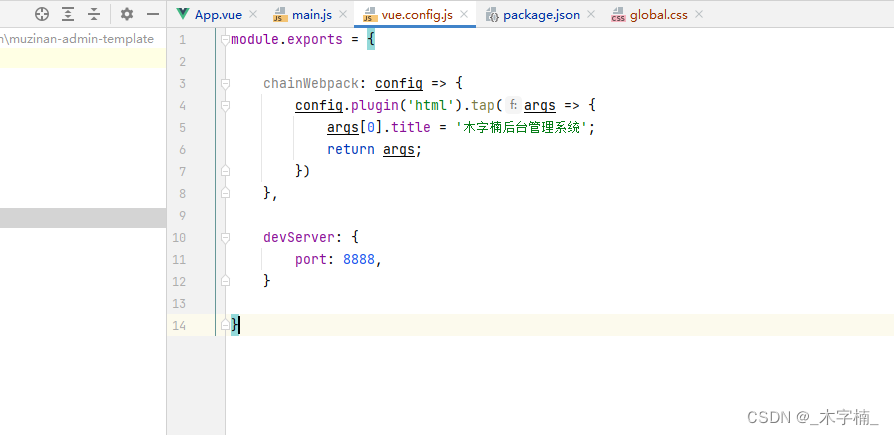Close the main.js tab

click(x=343, y=15)
